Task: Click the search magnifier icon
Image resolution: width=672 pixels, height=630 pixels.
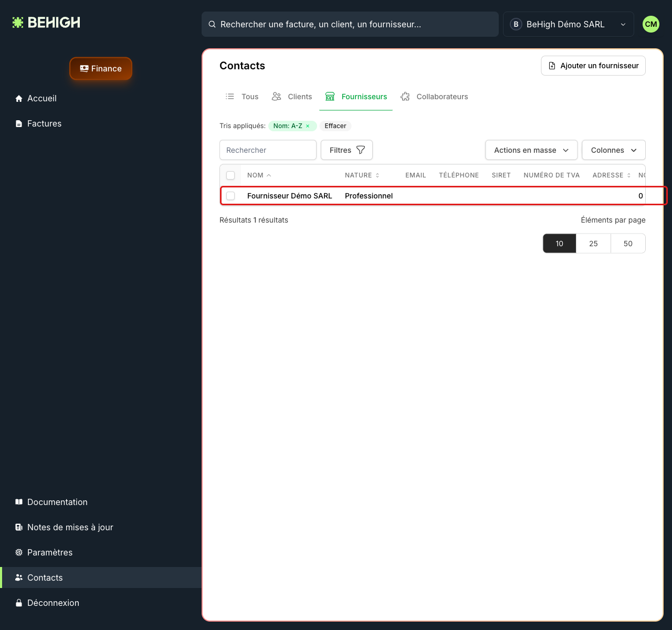Action: (x=212, y=24)
